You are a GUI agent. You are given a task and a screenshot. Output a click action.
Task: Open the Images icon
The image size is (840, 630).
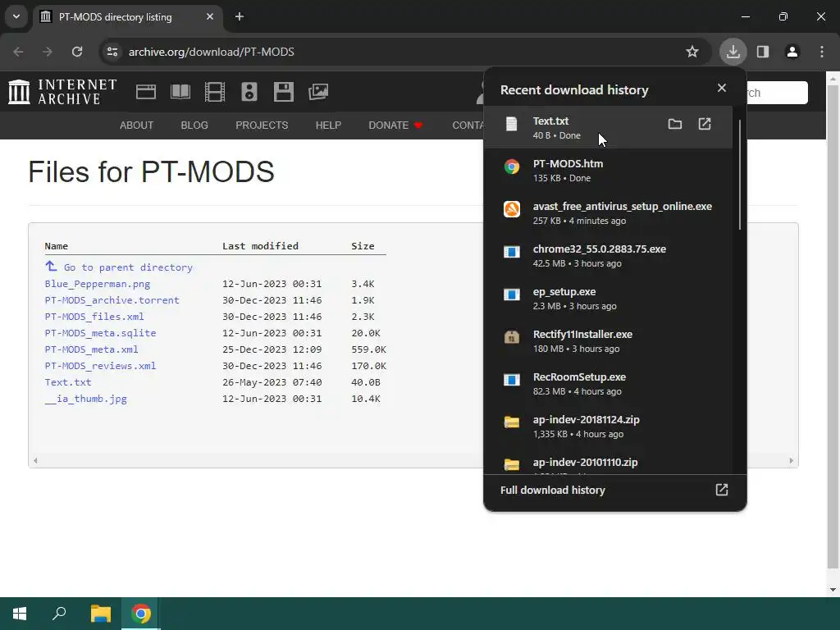tap(318, 92)
